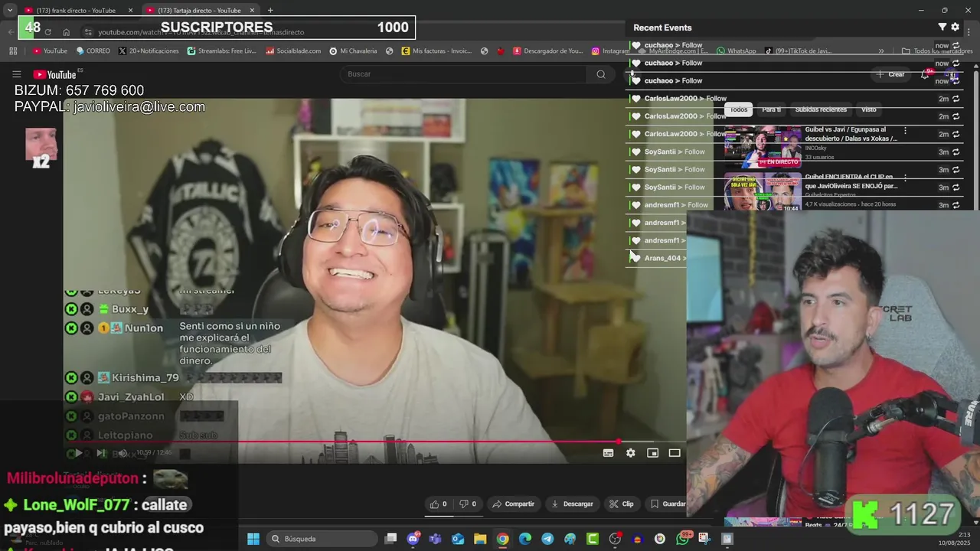
Task: Open the Windows Start menu
Action: 253,539
